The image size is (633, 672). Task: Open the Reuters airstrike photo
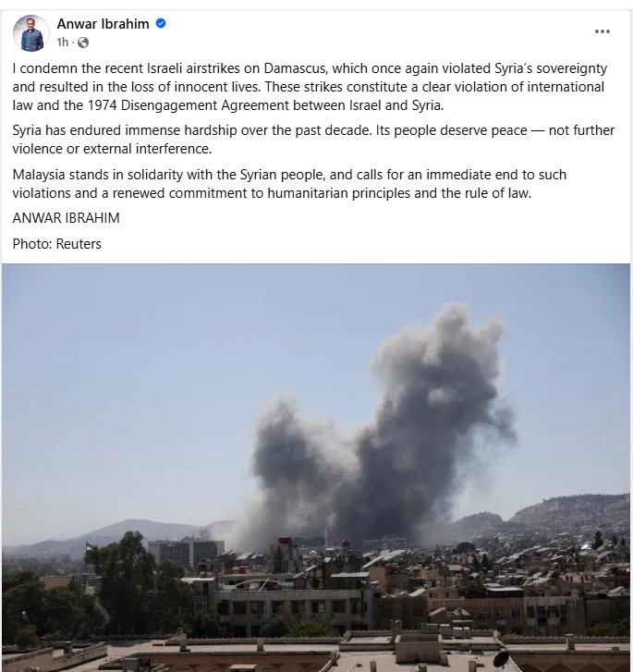point(316,468)
